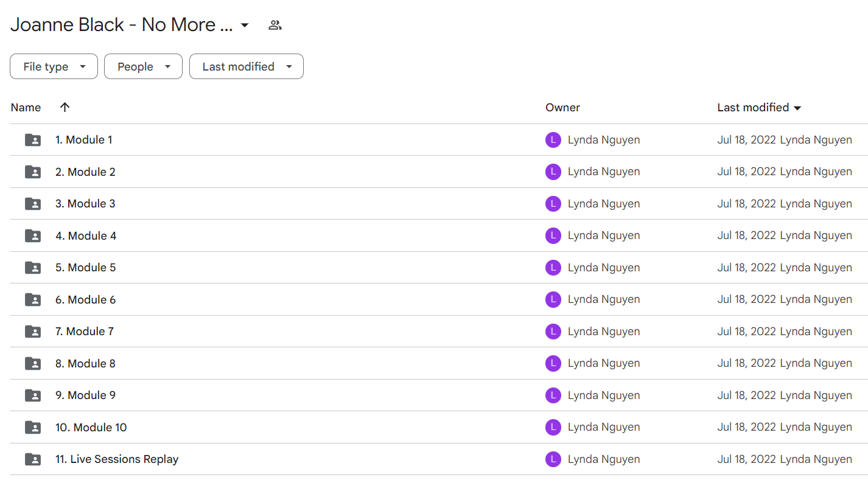Click owner Lynda Nguyen in Module 5 row
The width and height of the screenshot is (868, 497).
(x=604, y=268)
